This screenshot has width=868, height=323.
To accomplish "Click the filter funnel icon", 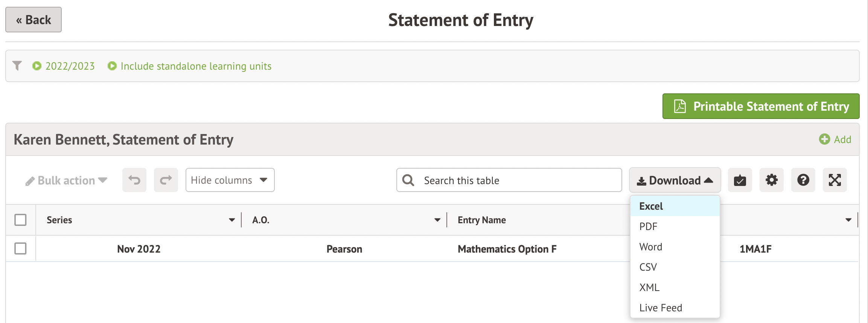I will 17,66.
